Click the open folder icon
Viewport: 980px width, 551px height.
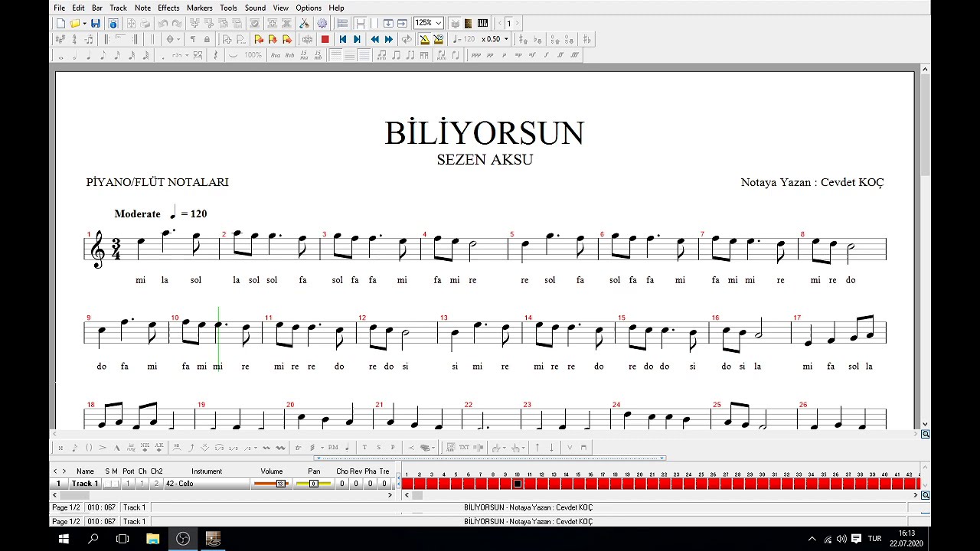pos(74,24)
